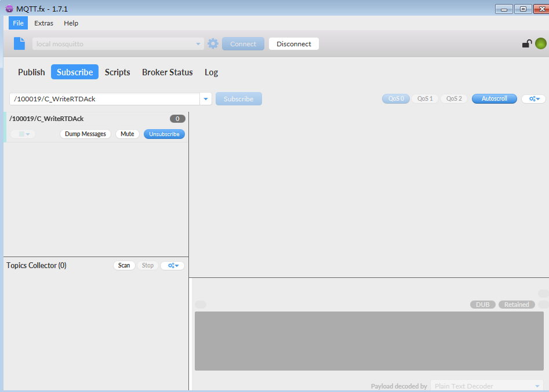Click the DUB flag label
The height and width of the screenshot is (392, 549).
click(x=482, y=305)
